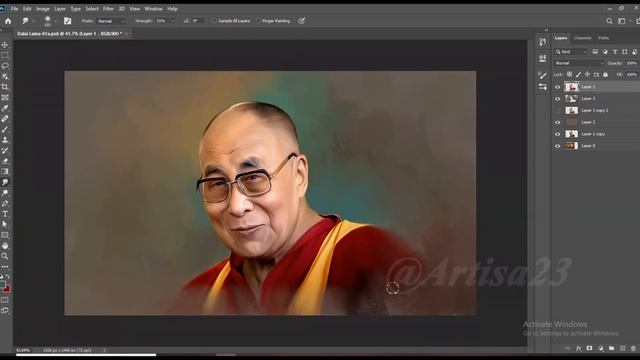Hide Layer 2 visibility

click(x=558, y=122)
